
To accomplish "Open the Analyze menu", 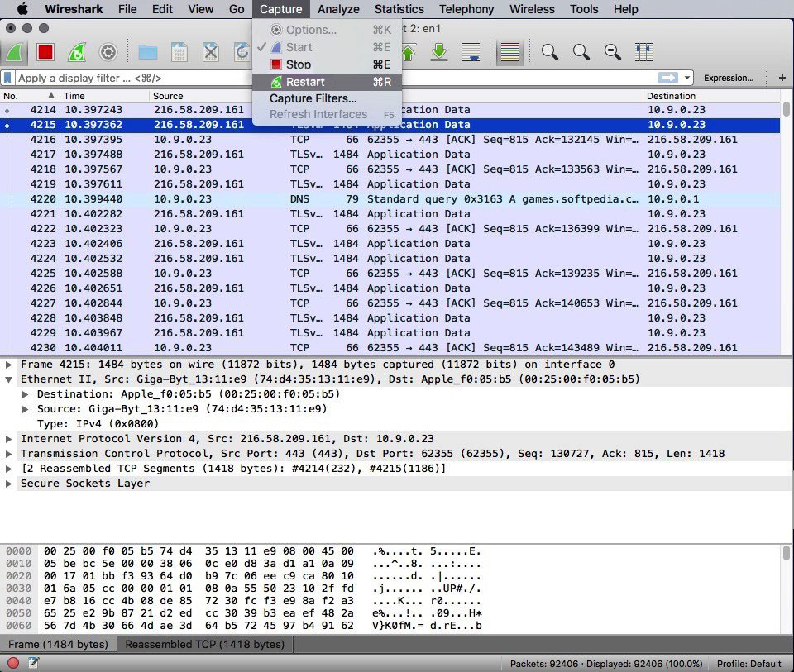I will (338, 9).
